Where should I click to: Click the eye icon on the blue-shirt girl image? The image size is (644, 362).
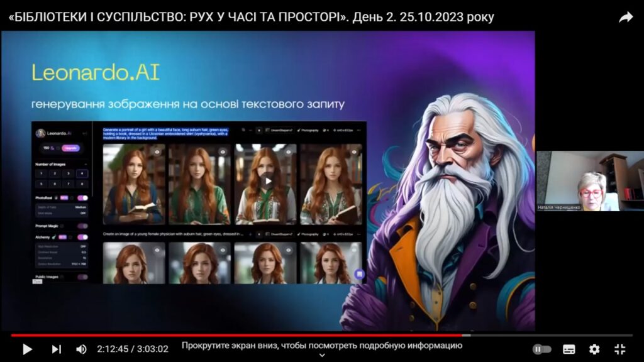coord(157,152)
